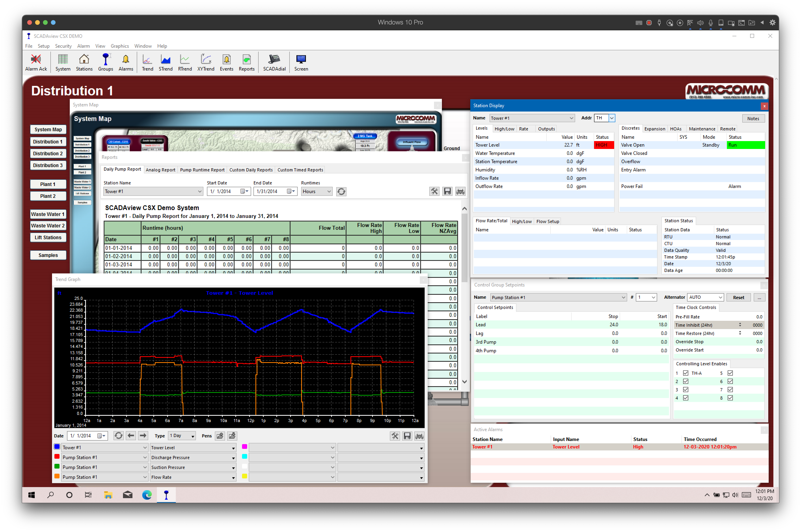Click Reports Start Date field
This screenshot has height=532, width=801.
[x=228, y=191]
